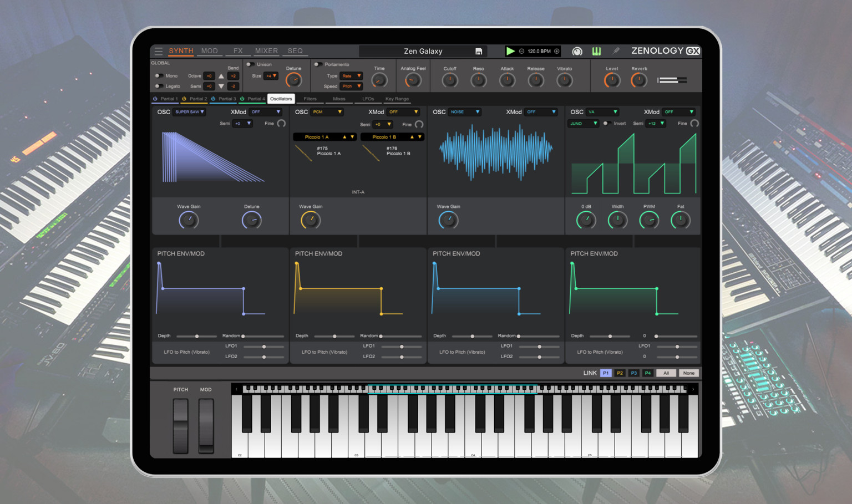The height and width of the screenshot is (504, 852).
Task: Open the LFOs sub-tab
Action: click(368, 99)
